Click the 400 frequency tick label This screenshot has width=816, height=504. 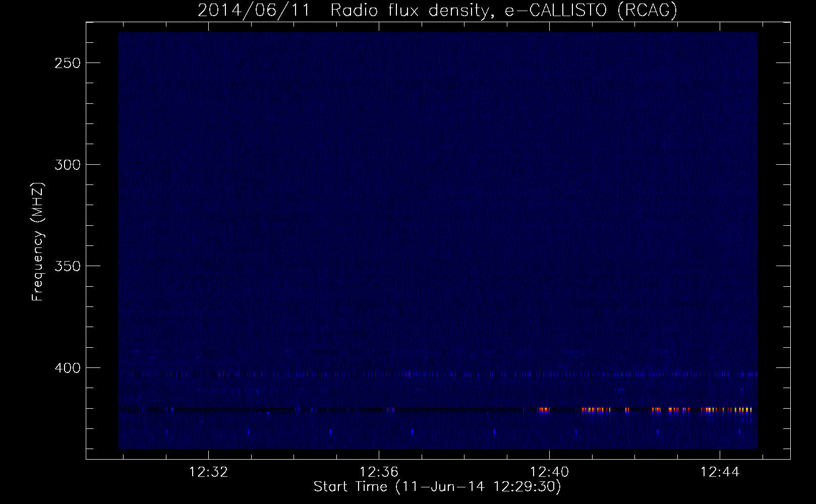point(67,368)
